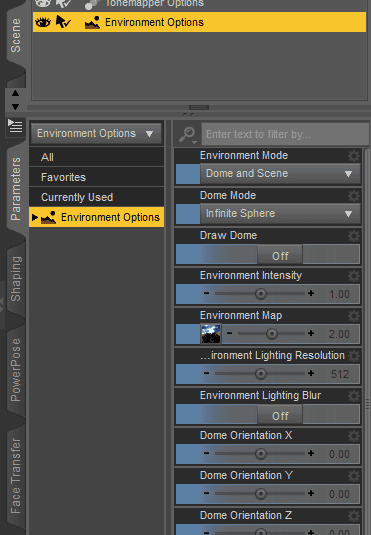Open Environment Lighting Blur settings gear

(x=354, y=395)
